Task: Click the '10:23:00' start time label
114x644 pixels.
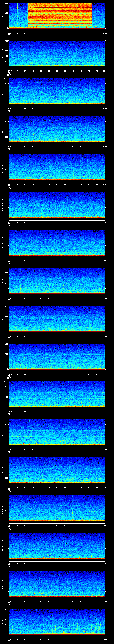Action: point(9,374)
